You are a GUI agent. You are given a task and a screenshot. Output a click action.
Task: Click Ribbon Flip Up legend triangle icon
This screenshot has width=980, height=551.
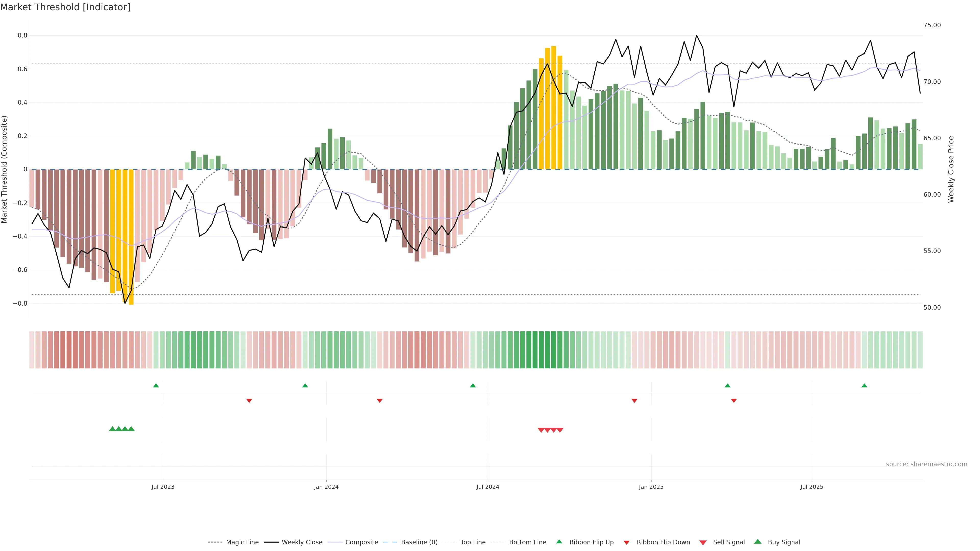click(x=559, y=542)
